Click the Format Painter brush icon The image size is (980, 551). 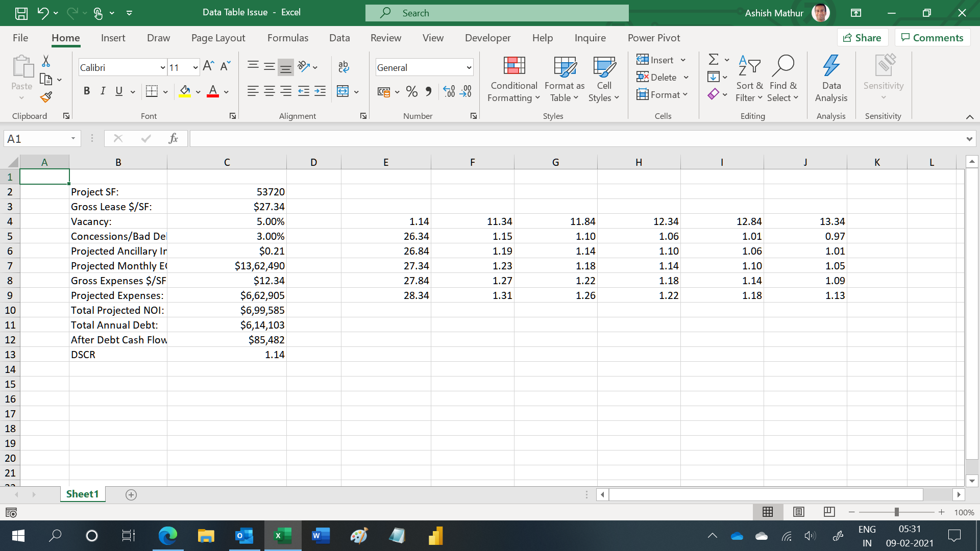coord(46,97)
